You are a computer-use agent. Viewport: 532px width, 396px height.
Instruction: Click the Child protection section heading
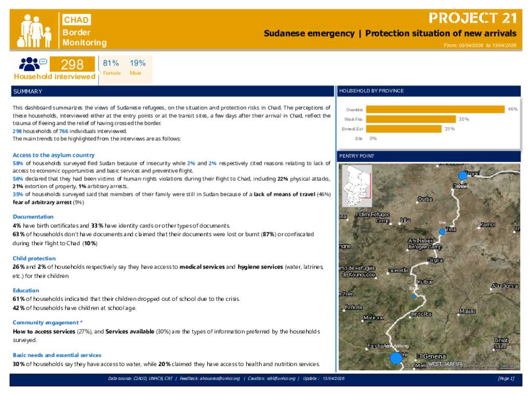pos(34,258)
